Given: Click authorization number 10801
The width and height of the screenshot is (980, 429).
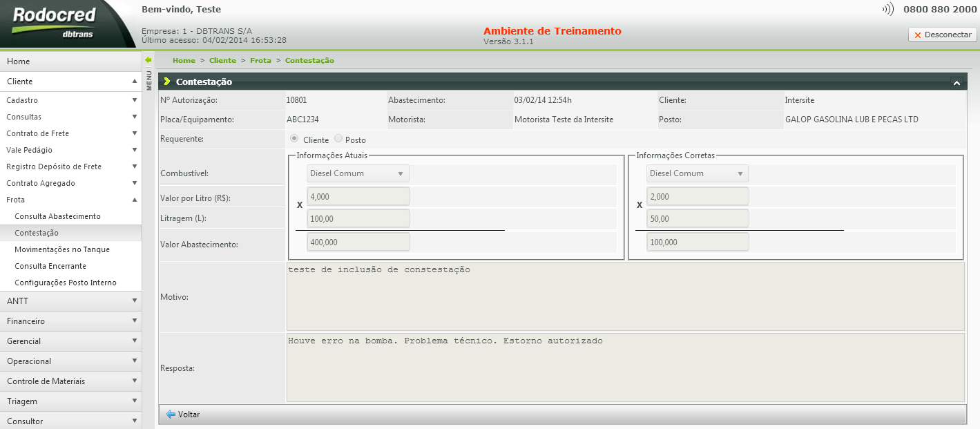Looking at the screenshot, I should coord(297,100).
